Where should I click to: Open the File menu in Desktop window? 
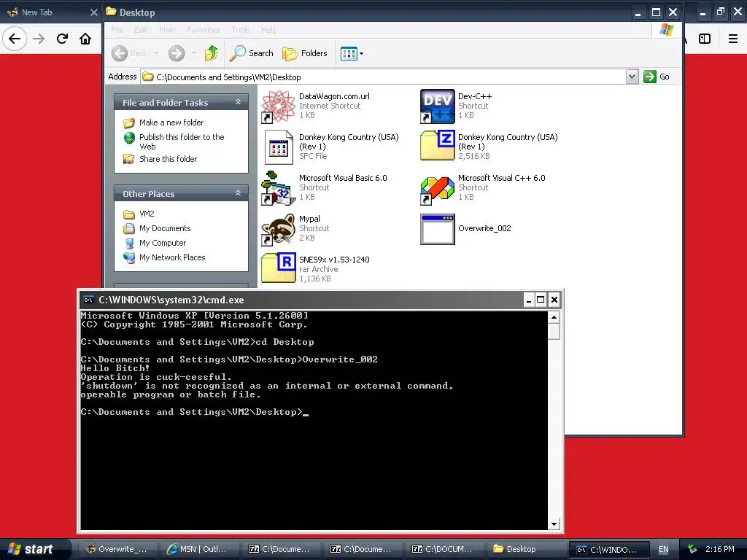click(117, 30)
